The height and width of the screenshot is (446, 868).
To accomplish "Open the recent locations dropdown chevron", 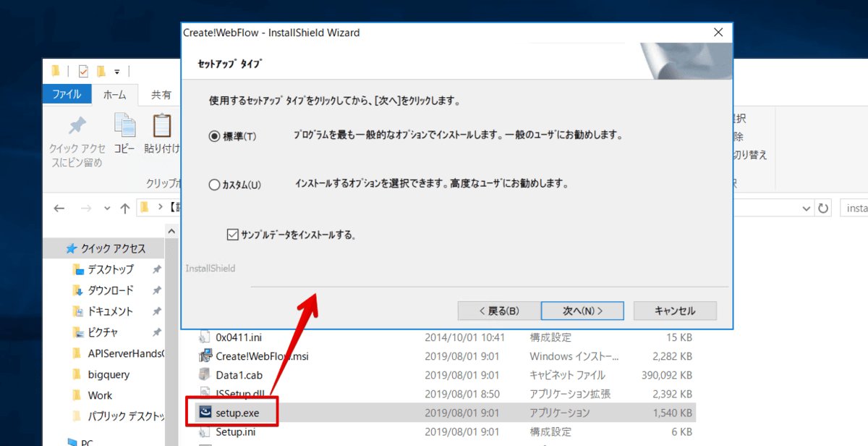I will (108, 209).
